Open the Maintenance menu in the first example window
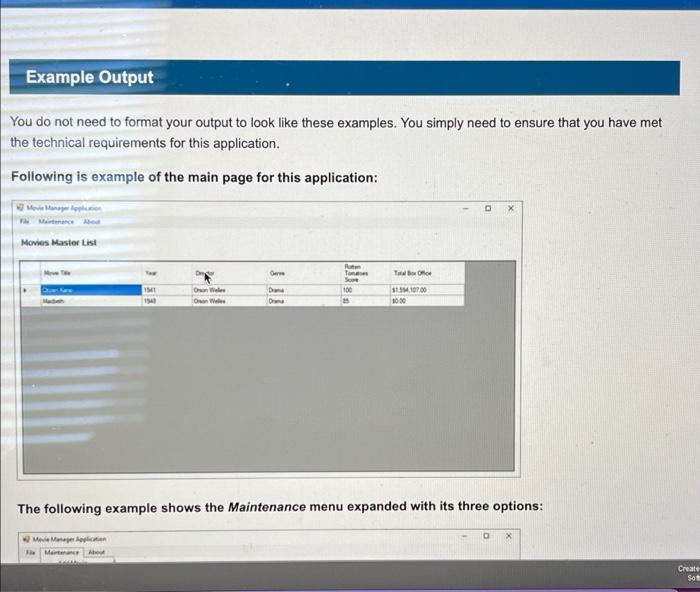The width and height of the screenshot is (700, 592). click(56, 221)
